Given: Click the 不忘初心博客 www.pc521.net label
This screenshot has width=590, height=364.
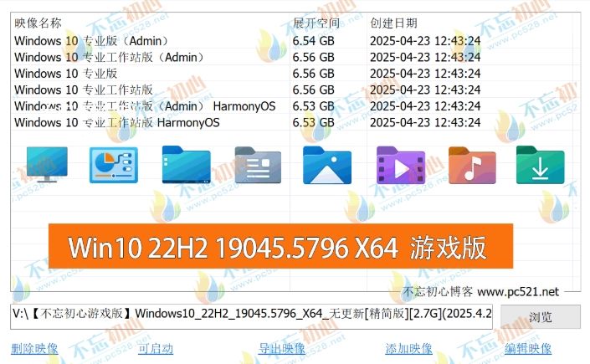Looking at the screenshot, I should 481,292.
